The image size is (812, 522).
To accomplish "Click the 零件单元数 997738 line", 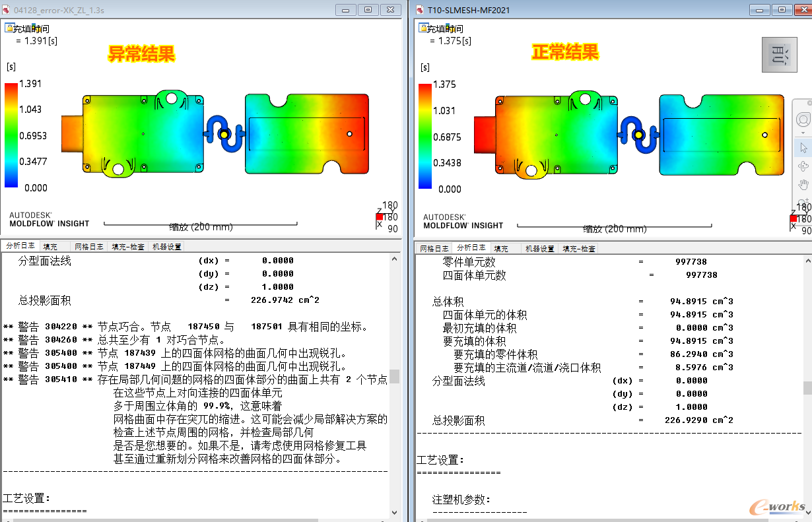I will [x=574, y=262].
